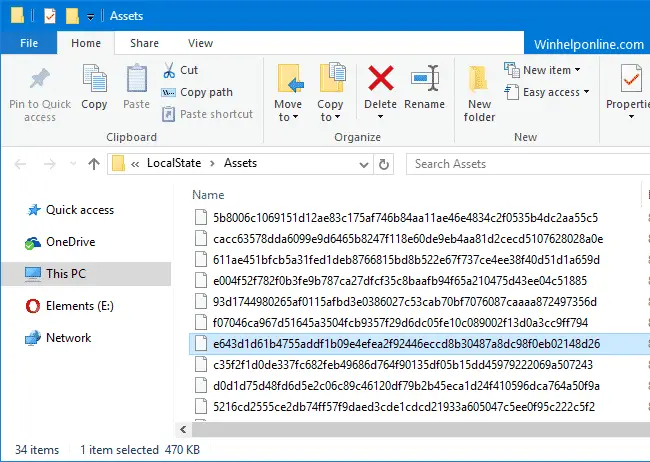Click Copy path button
Viewport: 650px width, 462px height.
pos(198,92)
